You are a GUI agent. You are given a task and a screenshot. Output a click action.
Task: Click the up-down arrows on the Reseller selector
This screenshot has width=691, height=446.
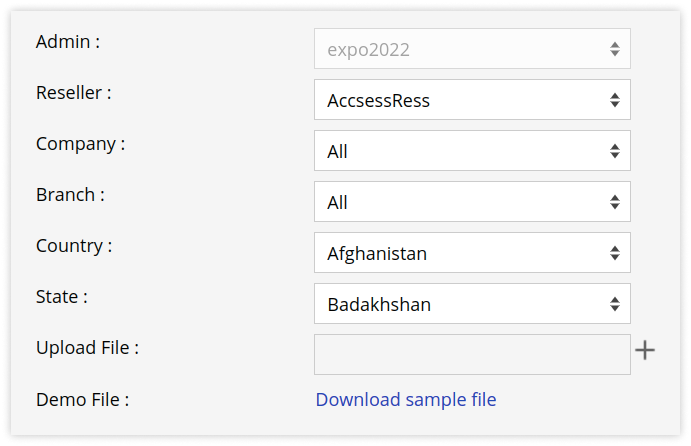point(615,100)
